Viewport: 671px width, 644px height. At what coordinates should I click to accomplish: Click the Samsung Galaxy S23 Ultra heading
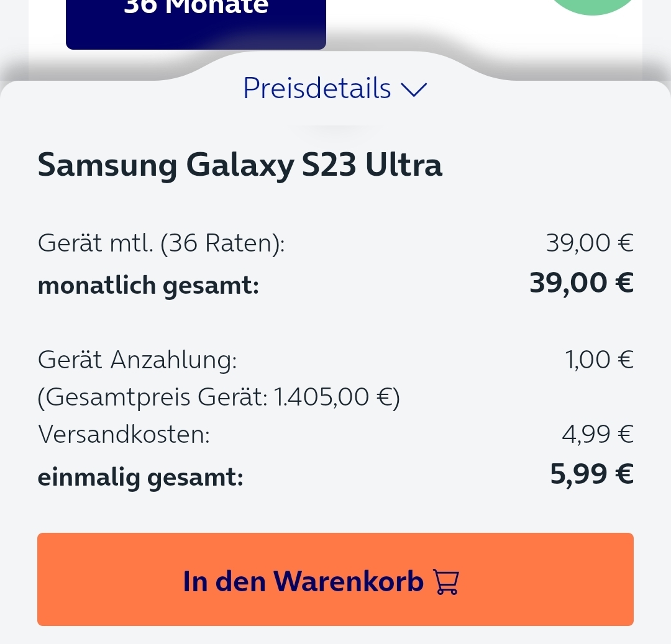tap(240, 165)
